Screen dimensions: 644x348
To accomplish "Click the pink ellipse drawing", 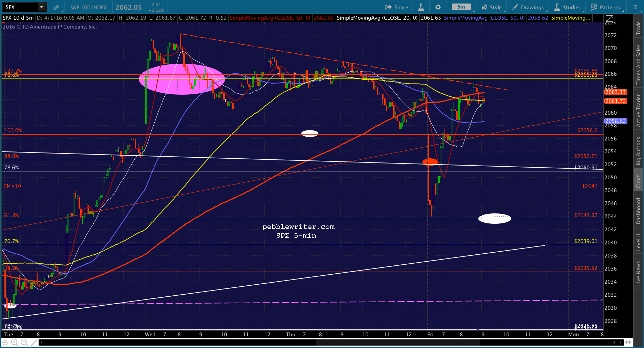I will 182,79.
